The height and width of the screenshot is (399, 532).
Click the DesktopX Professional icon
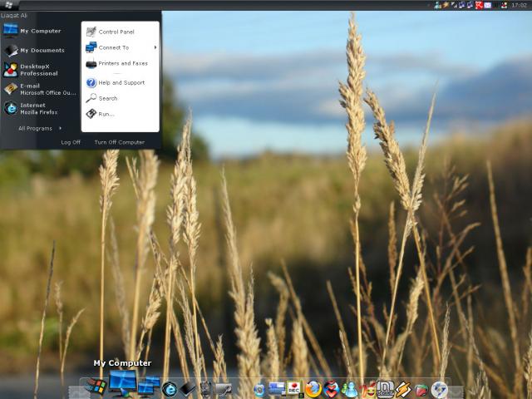tap(11, 70)
